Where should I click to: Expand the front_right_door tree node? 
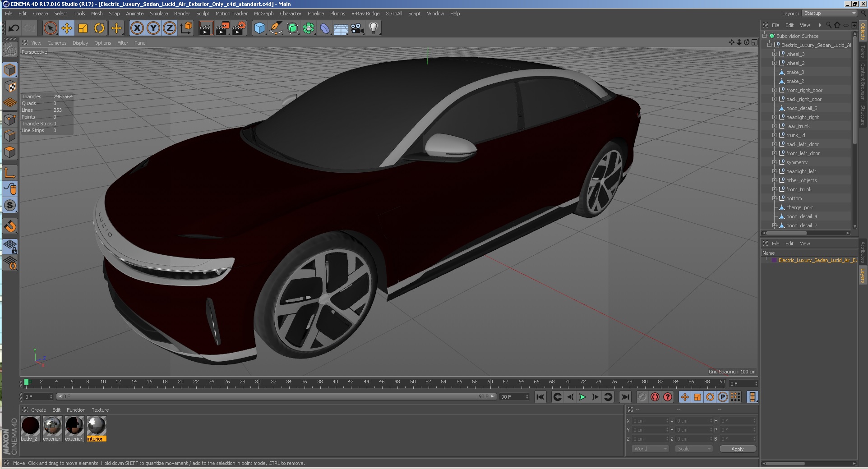click(774, 90)
